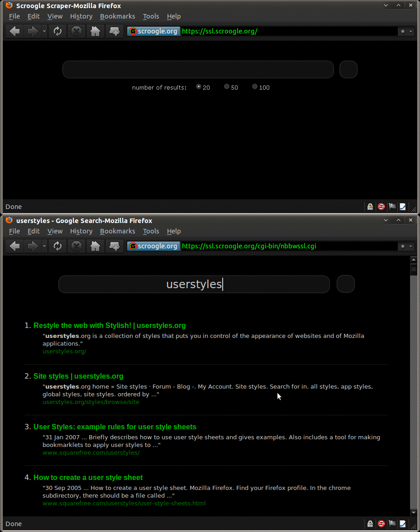Select 100 results radio button
Viewport: 420px width, 532px height.
255,86
